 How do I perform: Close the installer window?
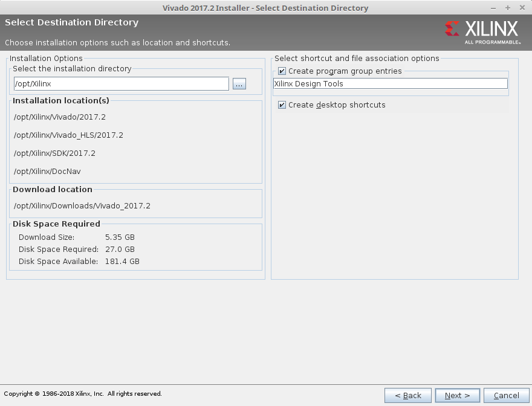pyautogui.click(x=522, y=7)
